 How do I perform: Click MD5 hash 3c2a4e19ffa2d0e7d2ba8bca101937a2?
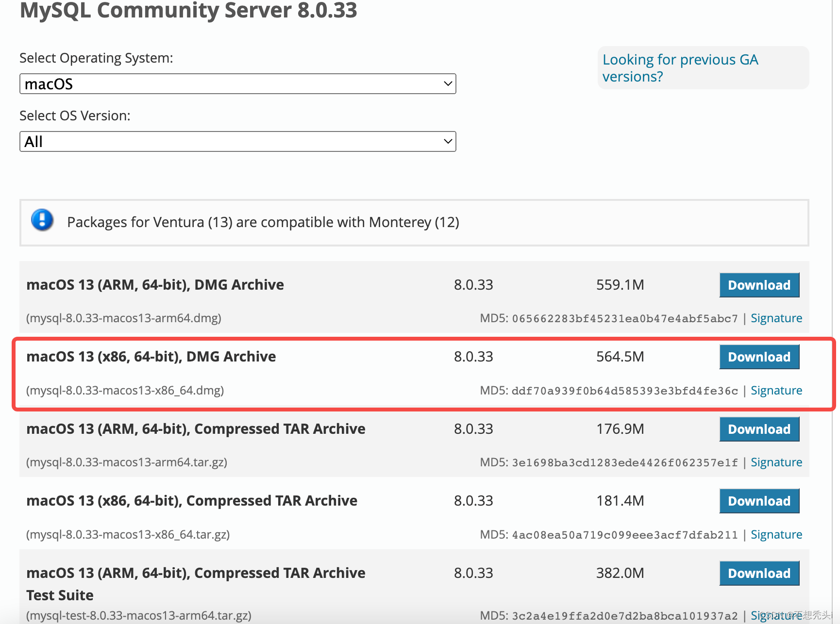tap(625, 616)
